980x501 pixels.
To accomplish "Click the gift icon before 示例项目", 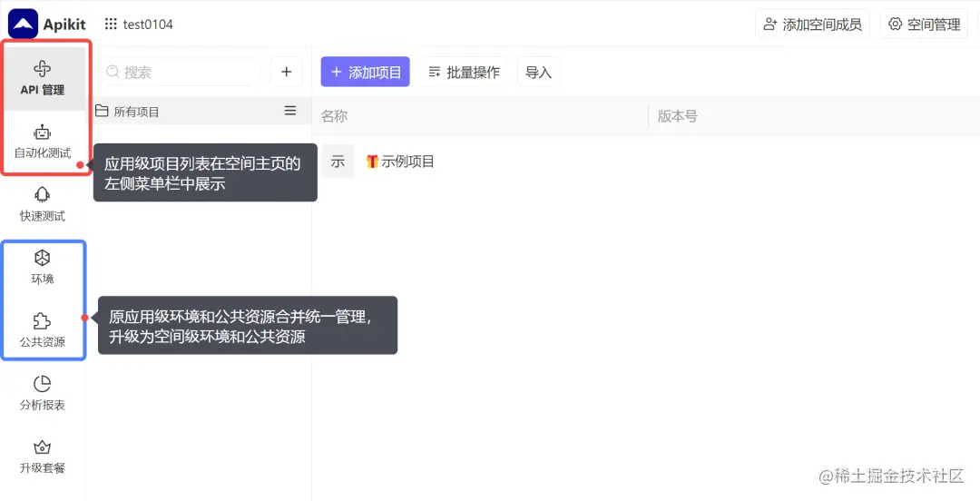I will pos(372,162).
